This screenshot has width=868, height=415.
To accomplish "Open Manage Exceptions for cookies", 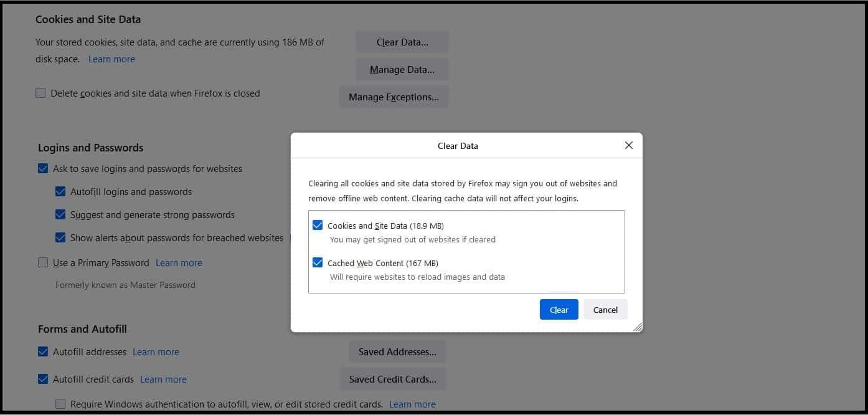I will tap(394, 97).
